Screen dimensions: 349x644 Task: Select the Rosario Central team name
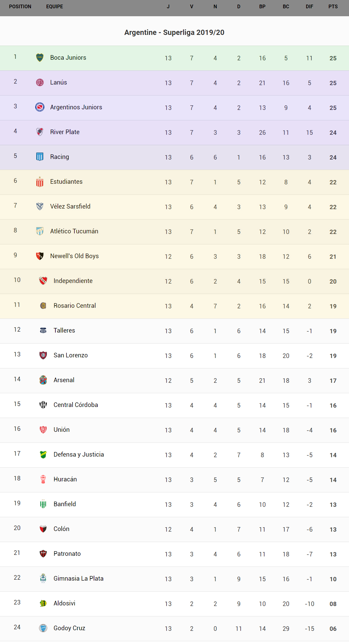75,306
